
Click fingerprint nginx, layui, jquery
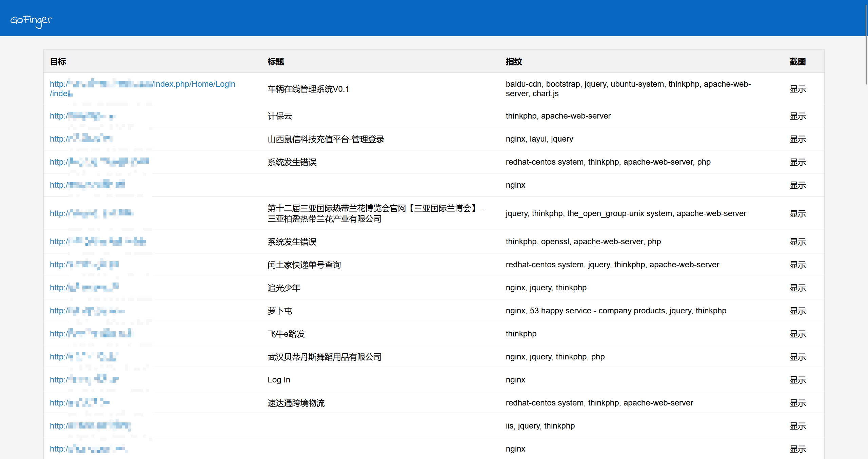point(539,139)
